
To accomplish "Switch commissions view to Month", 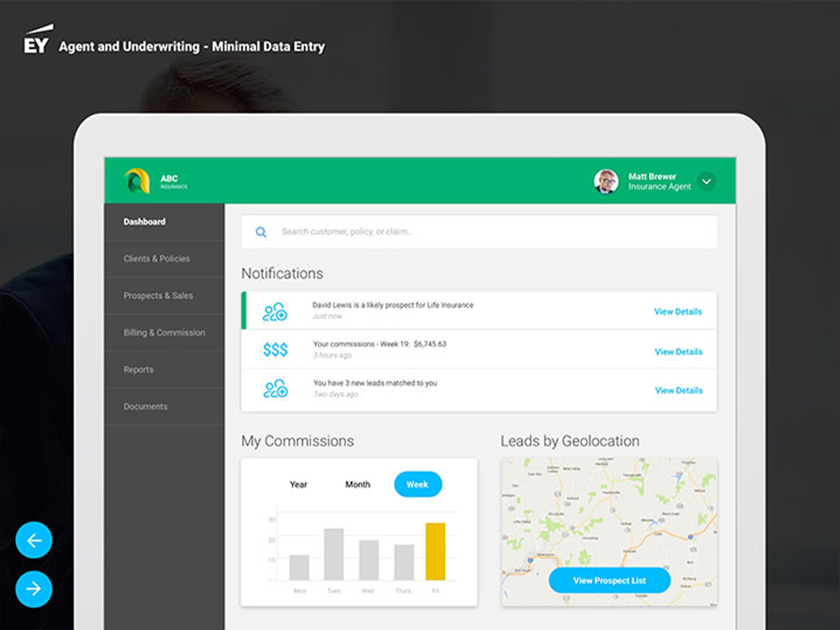I will point(358,485).
